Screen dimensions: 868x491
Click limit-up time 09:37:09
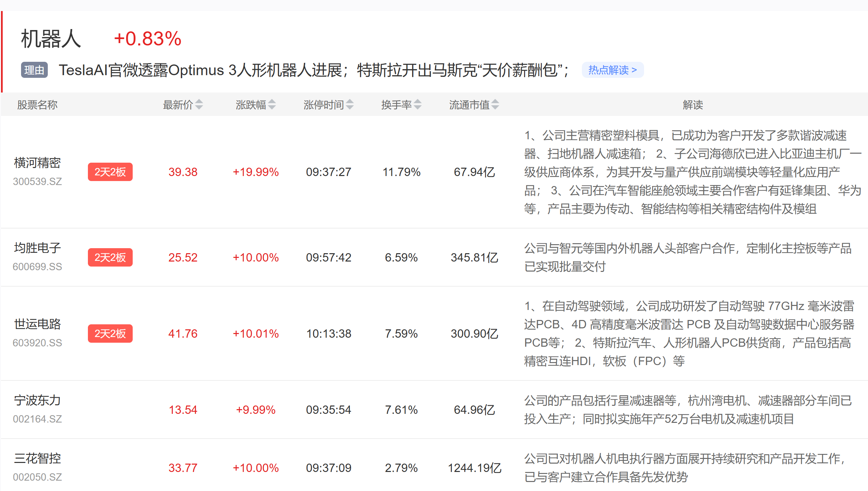point(329,468)
